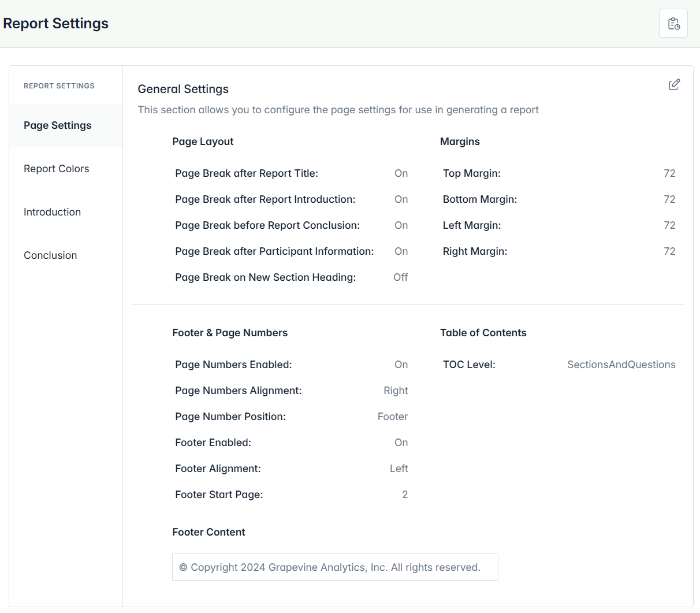The image size is (700, 613).
Task: Click the On value for Page Break after Report Title
Action: tap(401, 173)
